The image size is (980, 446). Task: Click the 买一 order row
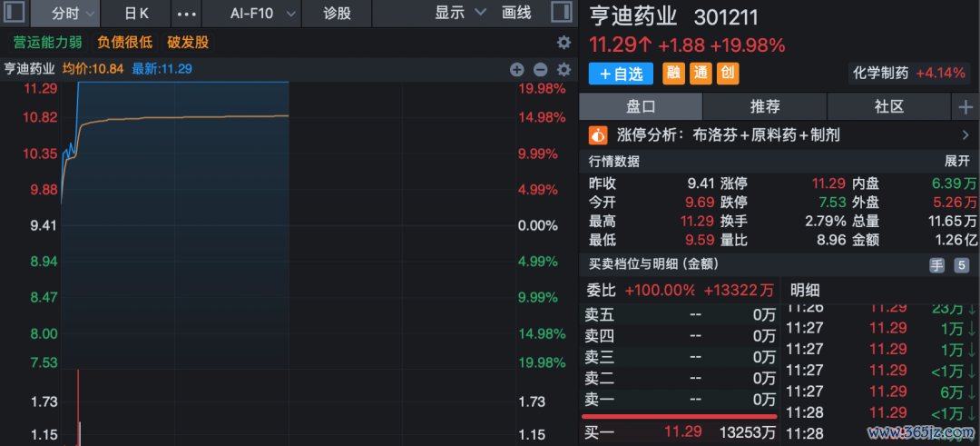pyautogui.click(x=680, y=431)
